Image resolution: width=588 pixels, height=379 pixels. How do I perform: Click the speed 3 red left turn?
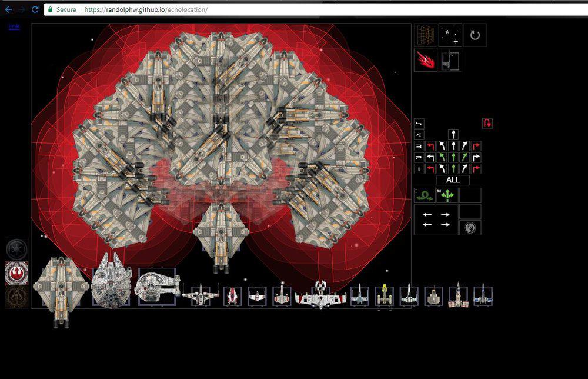pyautogui.click(x=430, y=146)
